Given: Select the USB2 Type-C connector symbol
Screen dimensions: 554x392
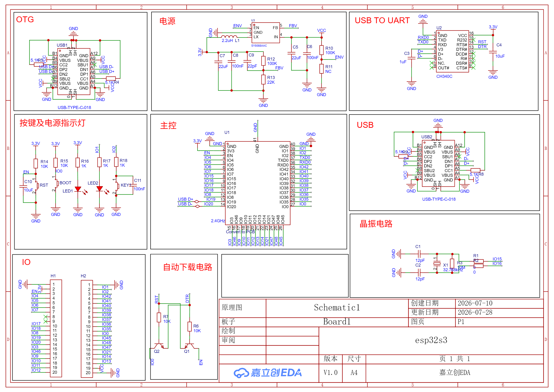Looking at the screenshot, I should coord(438,163).
